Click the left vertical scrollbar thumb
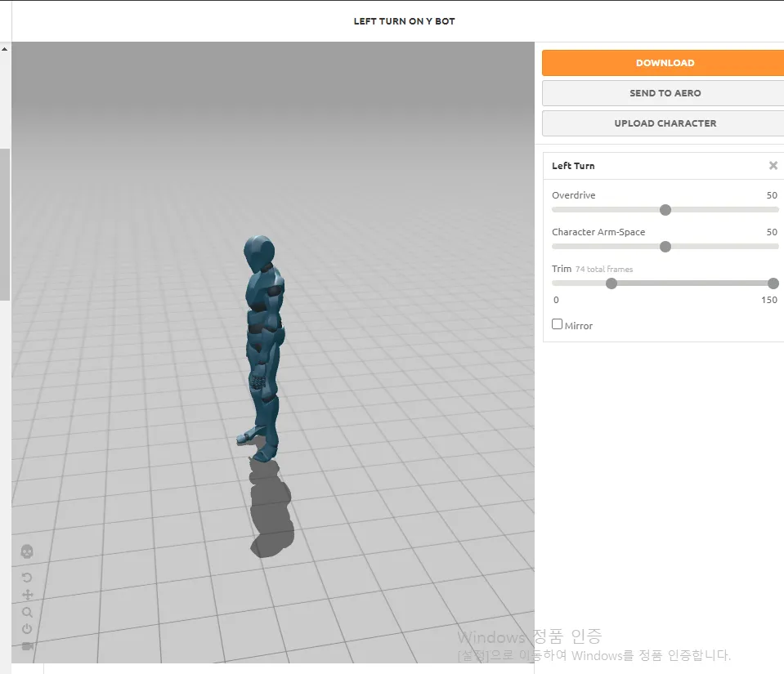The image size is (784, 674). (5, 225)
